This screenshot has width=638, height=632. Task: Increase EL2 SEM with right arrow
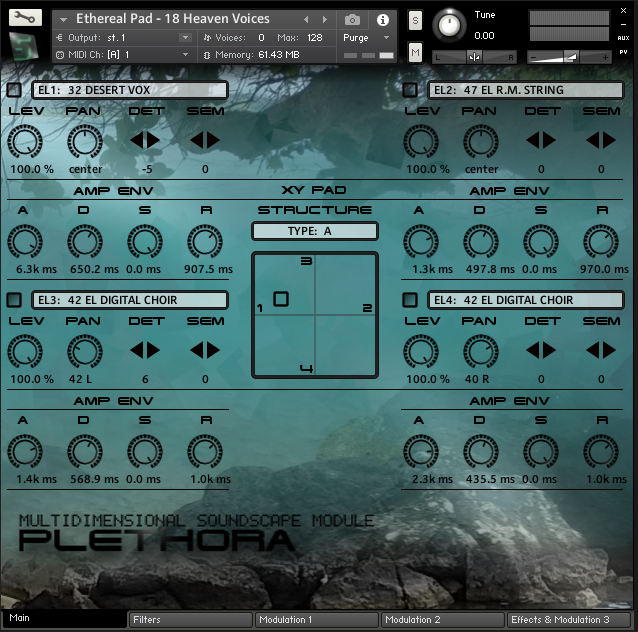point(609,140)
